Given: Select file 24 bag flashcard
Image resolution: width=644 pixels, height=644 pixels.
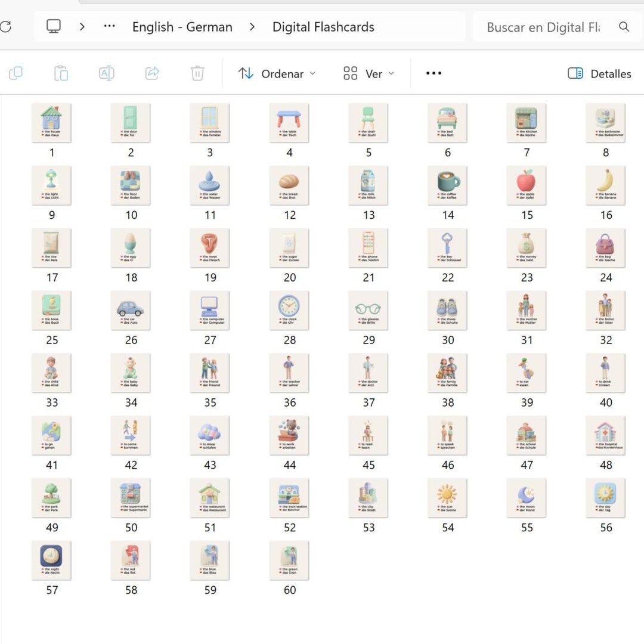Looking at the screenshot, I should coord(606,247).
